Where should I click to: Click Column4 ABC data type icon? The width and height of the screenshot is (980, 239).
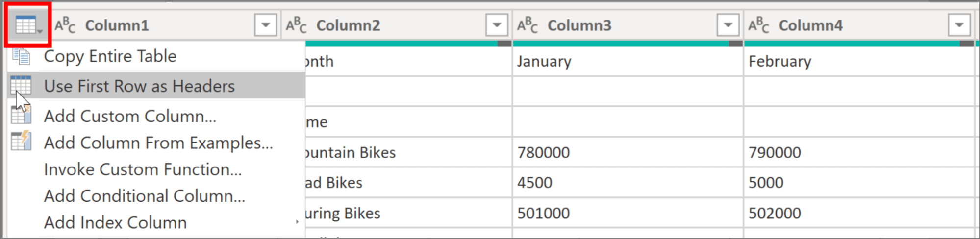759,25
